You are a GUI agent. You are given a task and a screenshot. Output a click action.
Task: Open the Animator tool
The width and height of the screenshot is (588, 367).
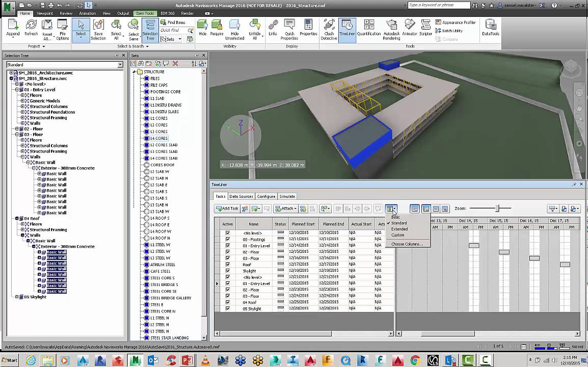coord(410,28)
